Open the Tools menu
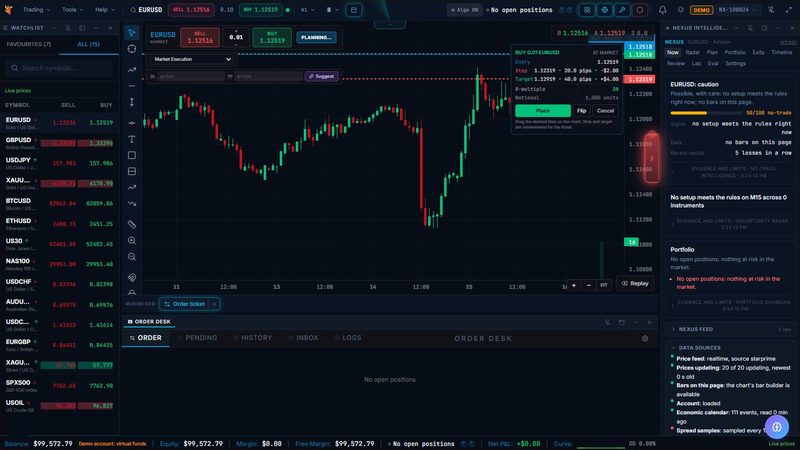 [72, 10]
